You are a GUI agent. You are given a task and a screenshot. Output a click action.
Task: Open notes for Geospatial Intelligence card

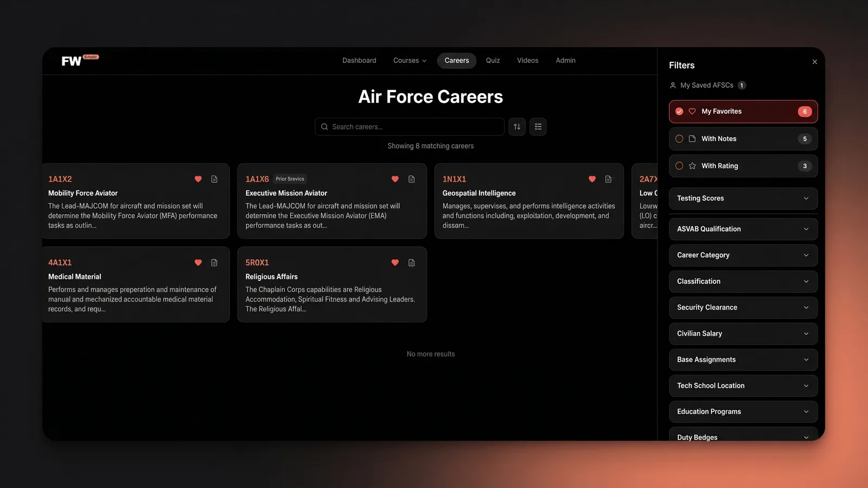click(x=609, y=179)
